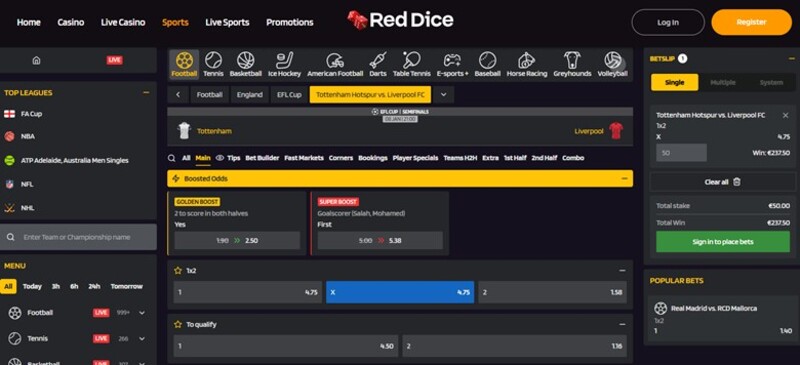The image size is (800, 365).
Task: Open FA Cup in top leagues
Action: tap(31, 114)
